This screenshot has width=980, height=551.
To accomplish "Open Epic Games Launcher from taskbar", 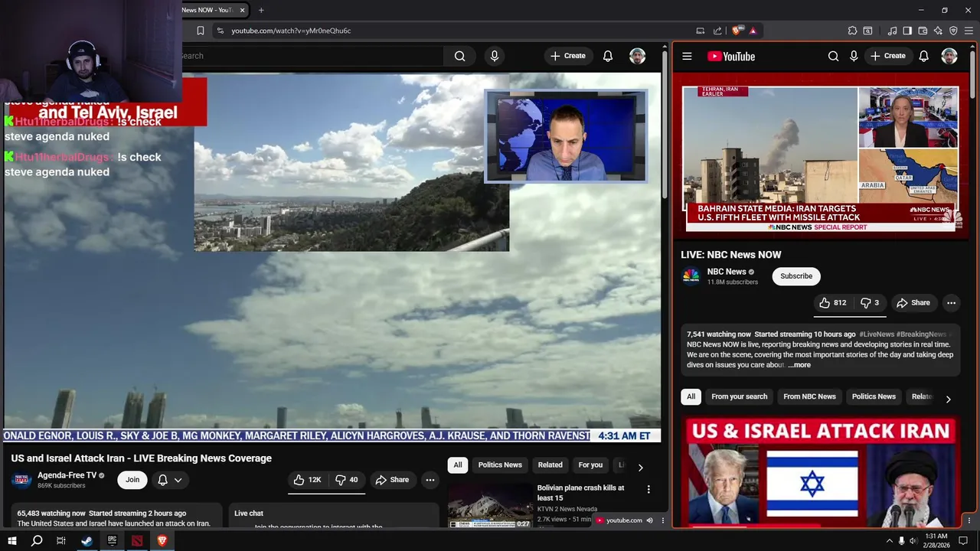I will [112, 540].
